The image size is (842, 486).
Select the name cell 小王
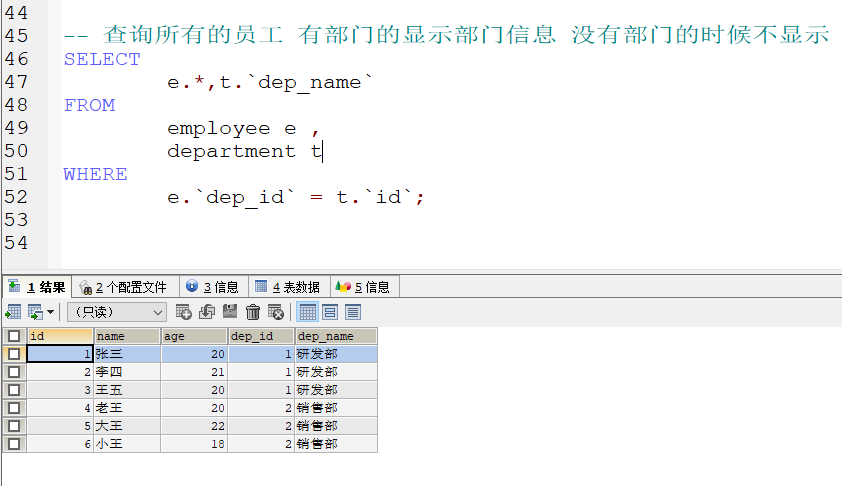127,444
